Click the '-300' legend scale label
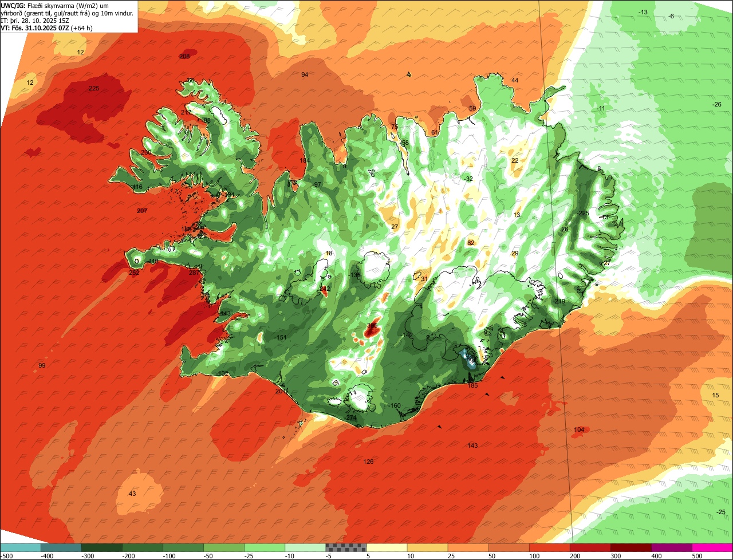Image resolution: width=733 pixels, height=560 pixels. point(87,556)
